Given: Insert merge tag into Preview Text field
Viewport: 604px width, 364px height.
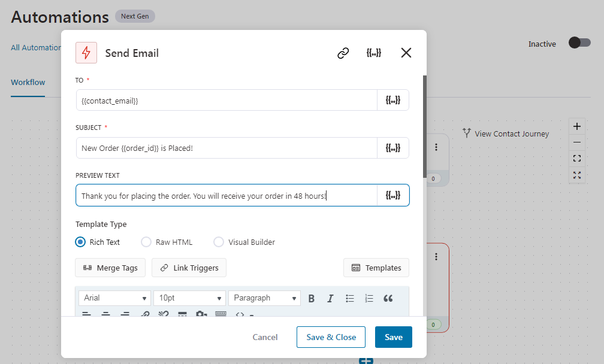Looking at the screenshot, I should click(393, 195).
